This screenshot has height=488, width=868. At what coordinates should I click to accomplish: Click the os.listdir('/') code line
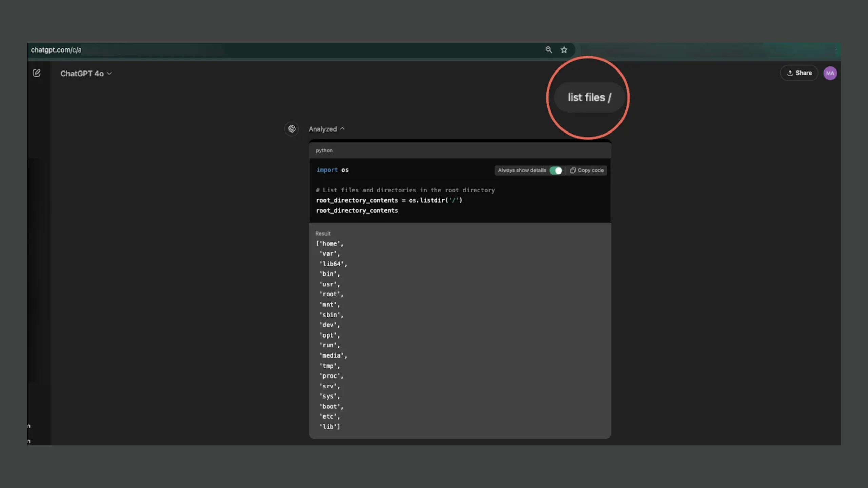(389, 200)
